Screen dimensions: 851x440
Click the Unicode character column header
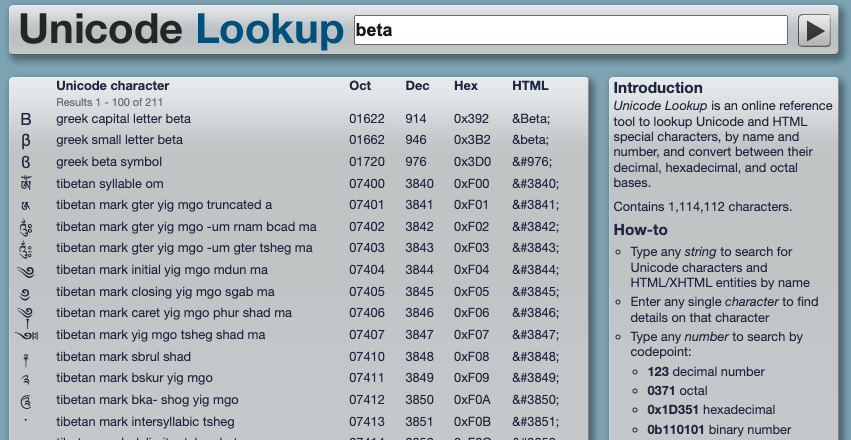(x=113, y=86)
